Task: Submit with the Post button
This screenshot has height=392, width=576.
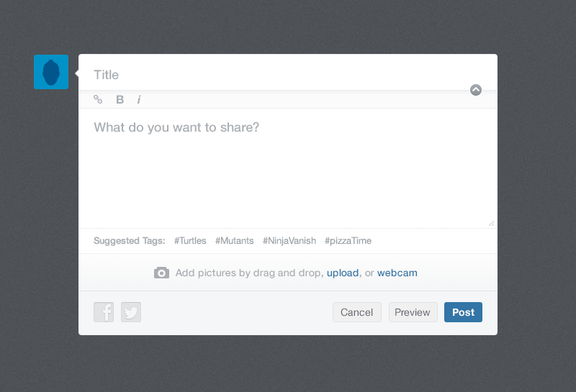Action: tap(463, 312)
